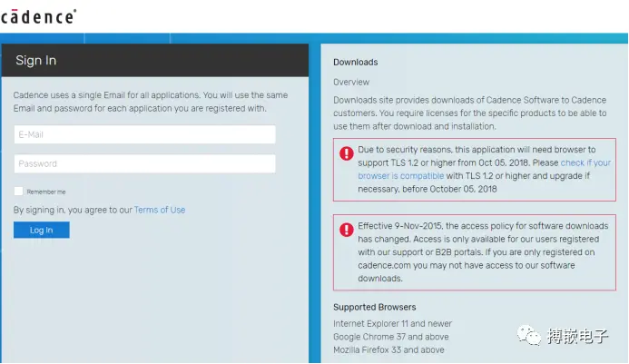Click the Cadence logo
The width and height of the screenshot is (629, 364).
(x=39, y=15)
